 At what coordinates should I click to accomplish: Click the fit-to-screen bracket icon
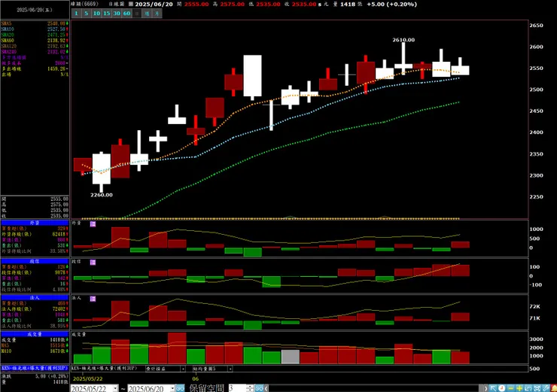point(537,388)
